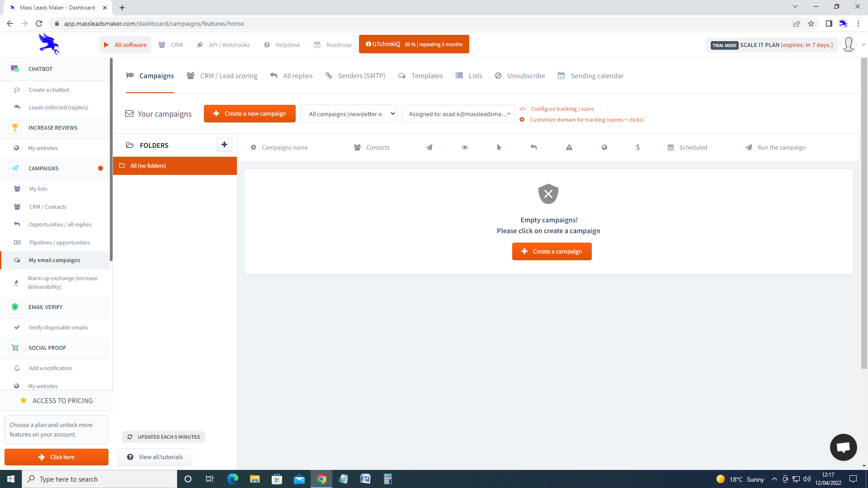This screenshot has height=488, width=868.
Task: Open Configure tracking / score settings
Action: [562, 108]
